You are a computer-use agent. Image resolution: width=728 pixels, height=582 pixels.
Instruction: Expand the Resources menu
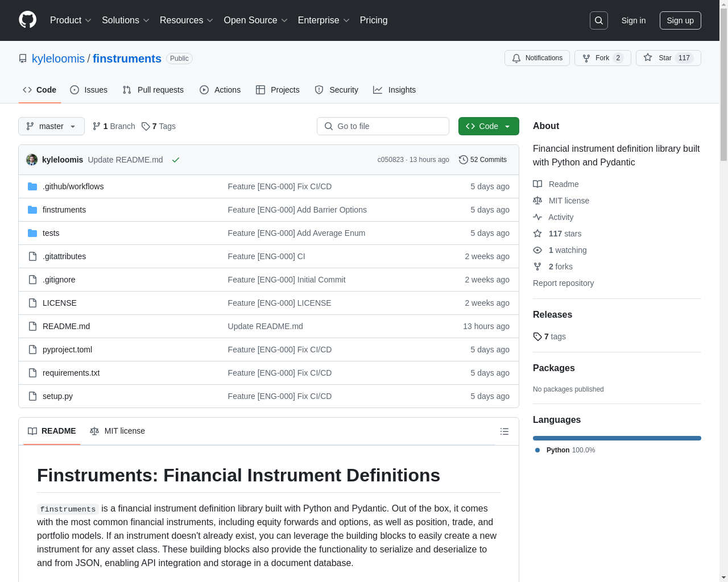pos(187,20)
